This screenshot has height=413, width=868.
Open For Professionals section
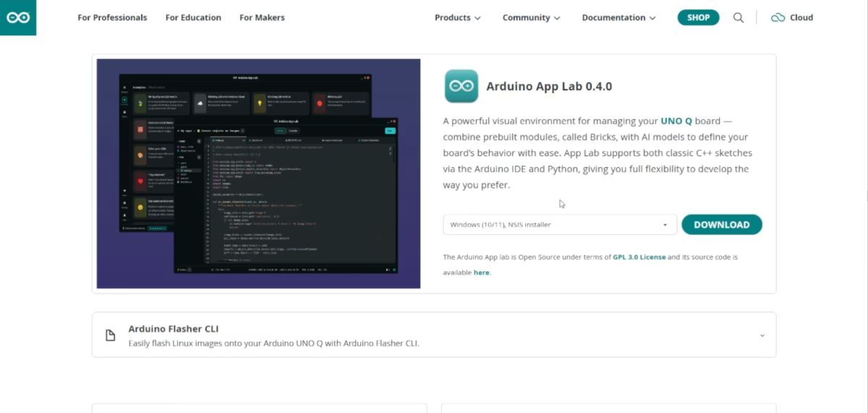tap(112, 17)
